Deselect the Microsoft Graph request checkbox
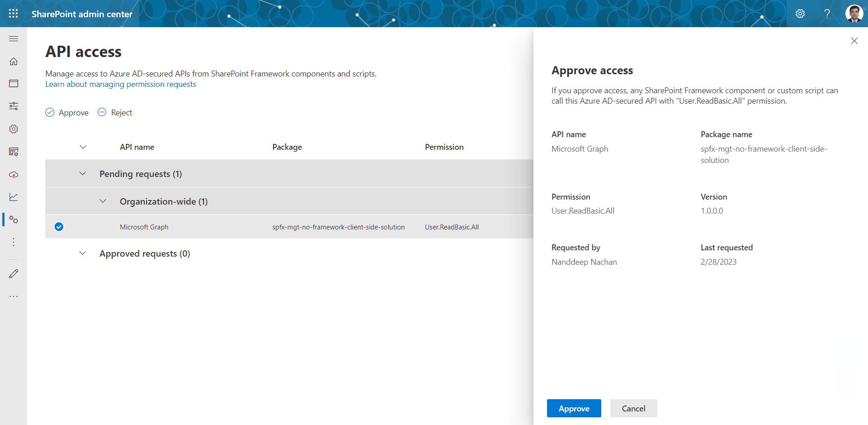This screenshot has width=868, height=425. pyautogui.click(x=59, y=227)
